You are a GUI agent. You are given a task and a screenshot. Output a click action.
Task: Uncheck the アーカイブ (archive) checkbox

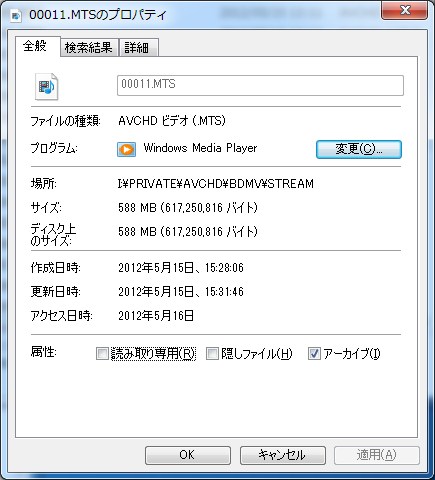314,353
